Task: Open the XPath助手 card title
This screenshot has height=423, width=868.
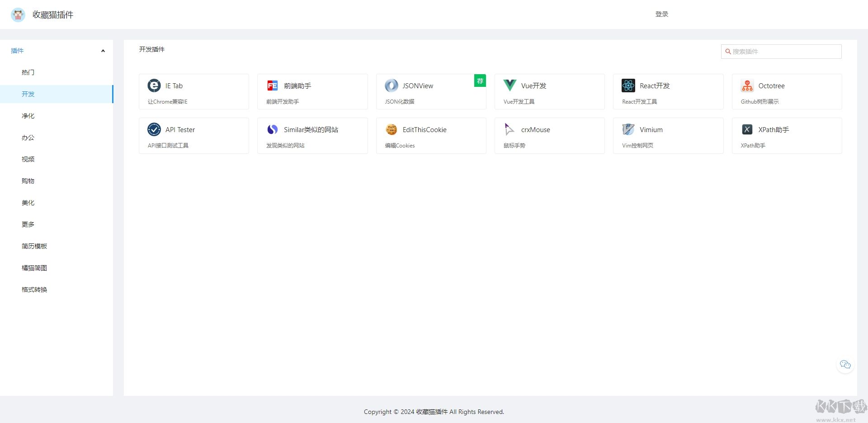Action: (x=774, y=129)
